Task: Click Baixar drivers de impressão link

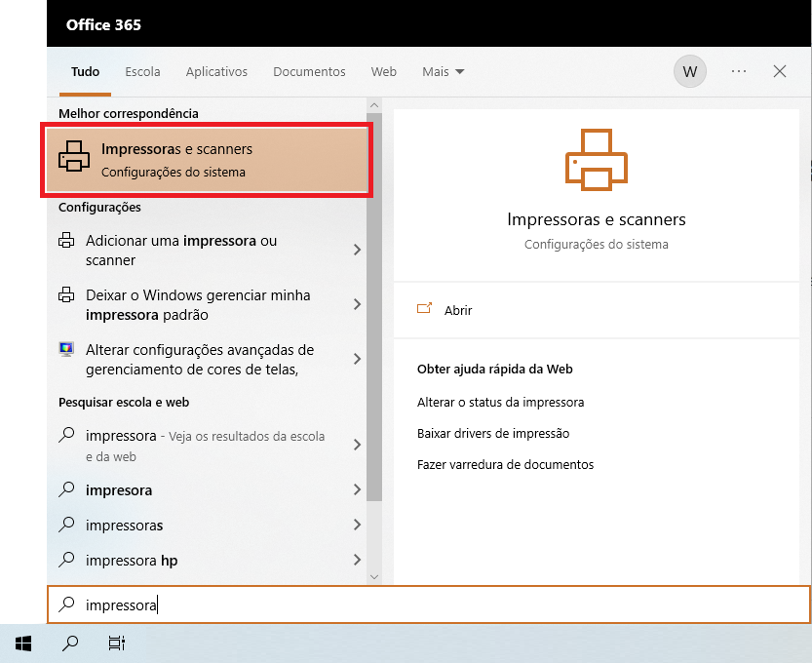Action: (x=492, y=433)
